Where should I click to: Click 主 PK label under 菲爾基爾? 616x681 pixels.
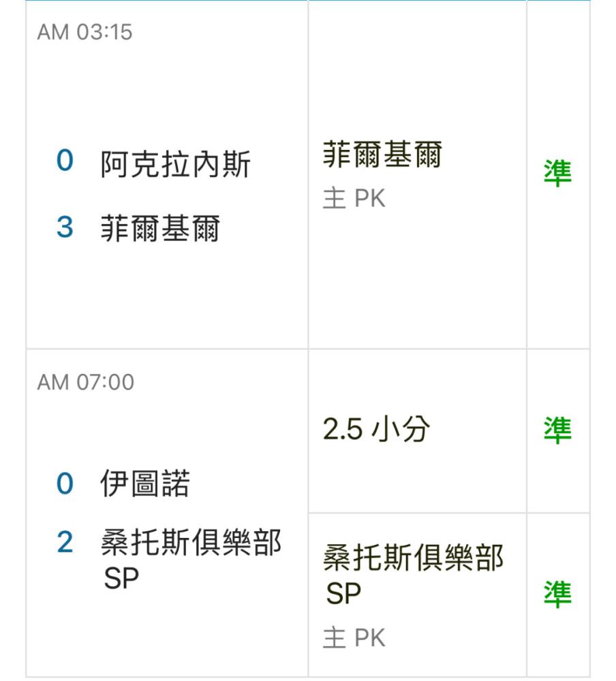coord(354,198)
